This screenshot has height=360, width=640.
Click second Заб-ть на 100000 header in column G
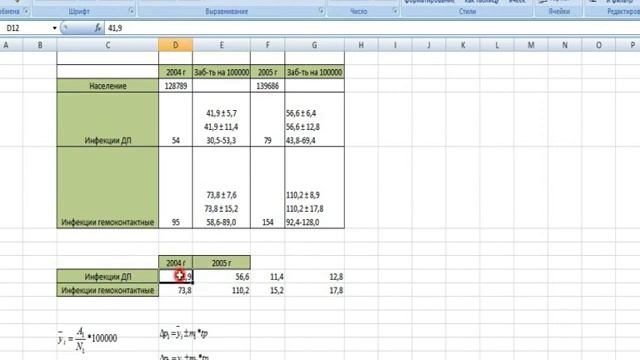pos(314,72)
